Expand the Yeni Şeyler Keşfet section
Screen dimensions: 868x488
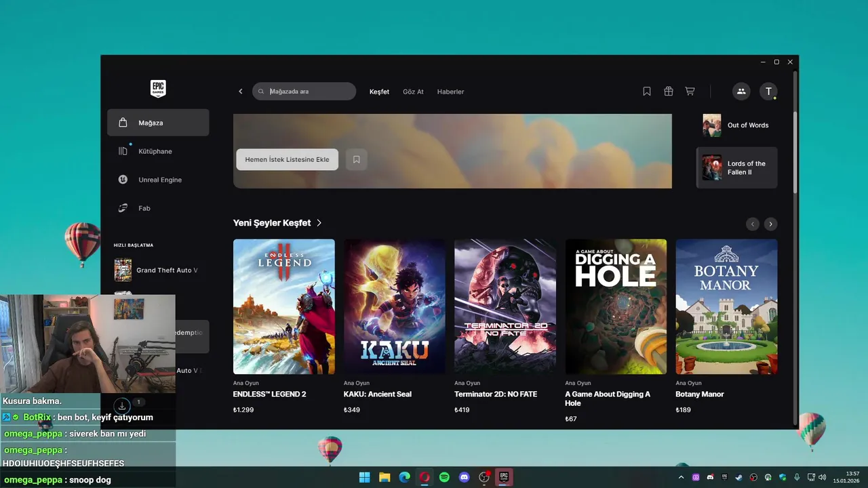[x=277, y=223]
